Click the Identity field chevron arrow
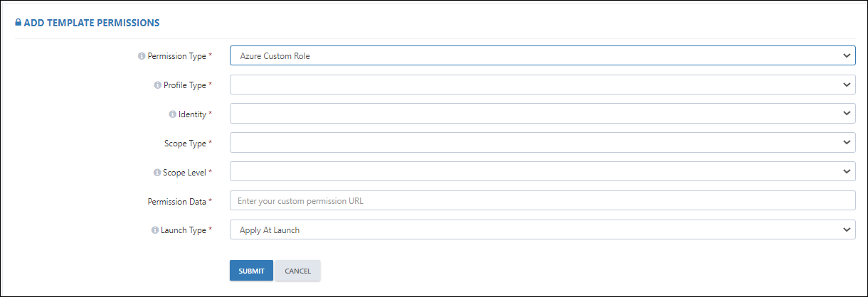The image size is (868, 297). [x=847, y=114]
